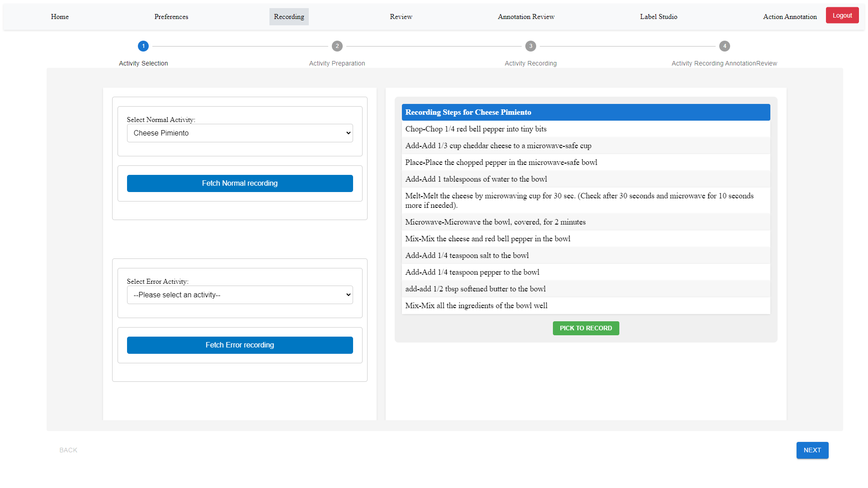868x488 pixels.
Task: Open the Home menu item
Action: [x=60, y=17]
